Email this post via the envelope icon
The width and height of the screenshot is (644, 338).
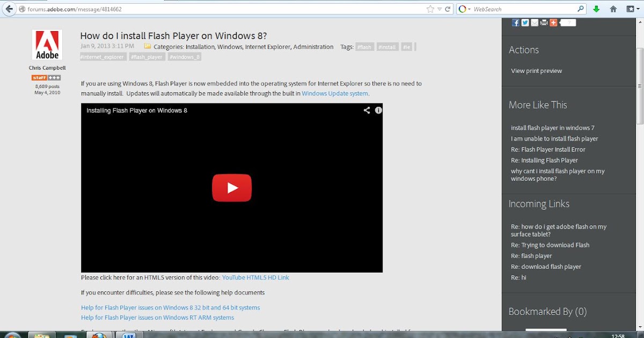tap(534, 23)
